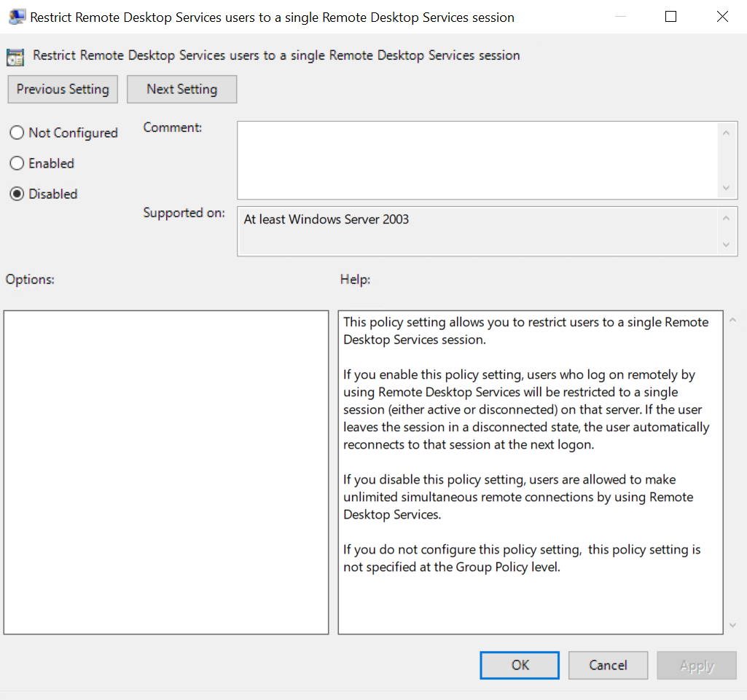The image size is (747, 700).
Task: Click the Comment box scroll down arrow
Action: pos(726,188)
